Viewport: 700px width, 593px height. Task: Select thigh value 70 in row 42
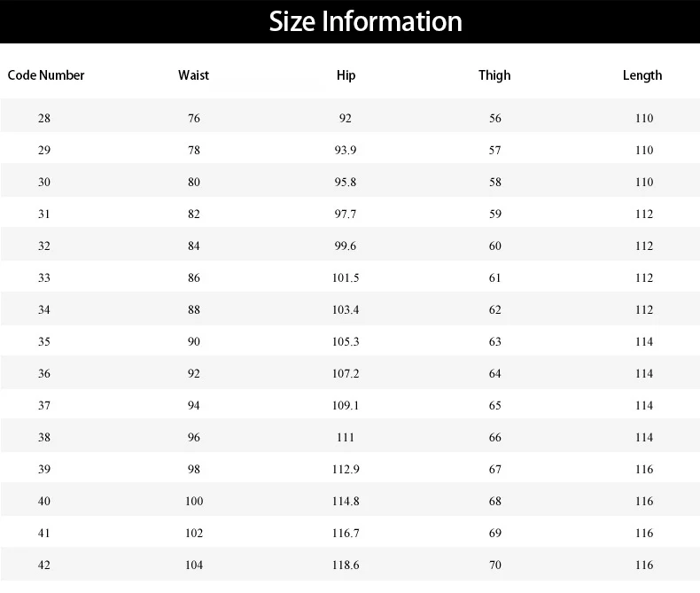495,566
